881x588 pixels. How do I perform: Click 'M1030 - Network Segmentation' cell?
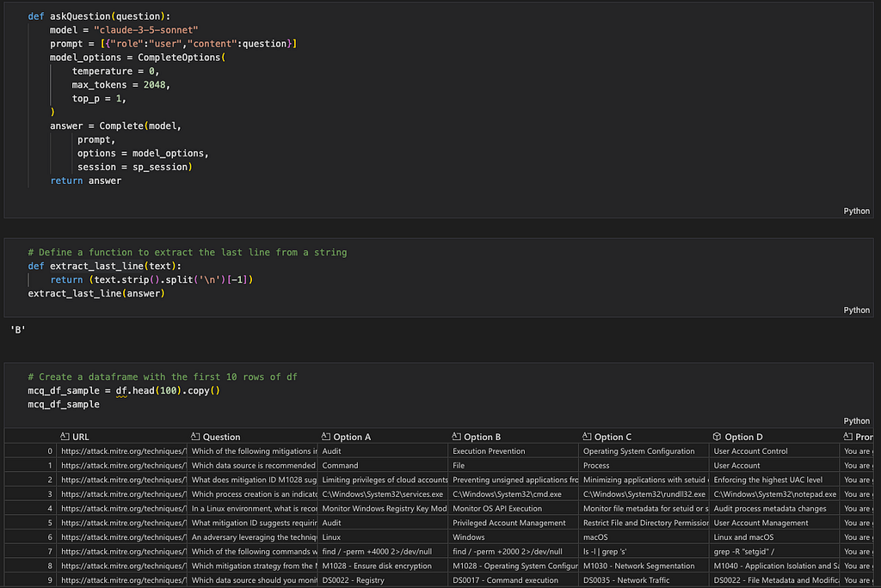(x=644, y=567)
